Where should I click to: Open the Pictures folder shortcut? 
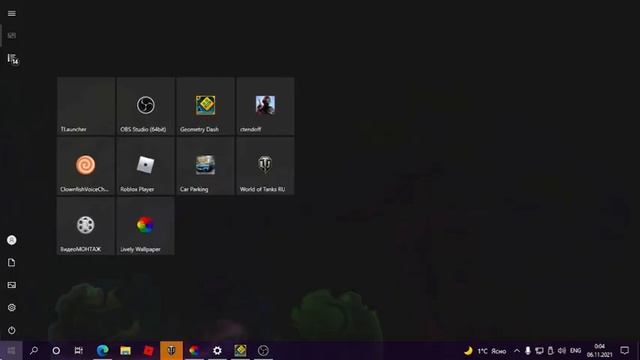pyautogui.click(x=11, y=285)
